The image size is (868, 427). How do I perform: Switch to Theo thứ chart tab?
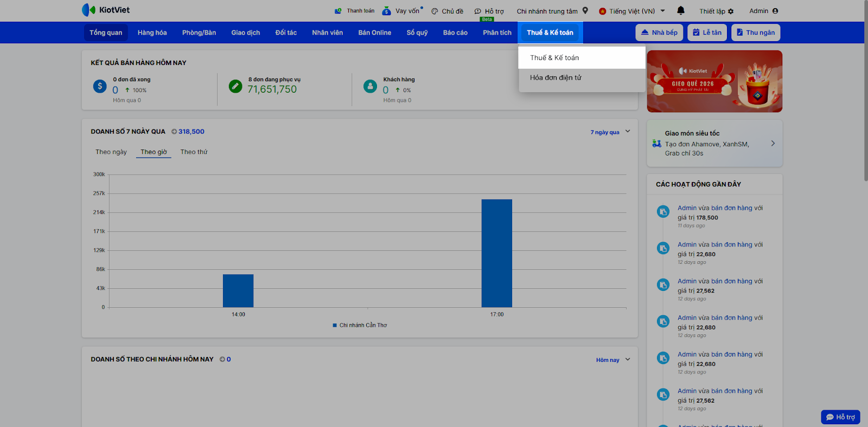(194, 152)
